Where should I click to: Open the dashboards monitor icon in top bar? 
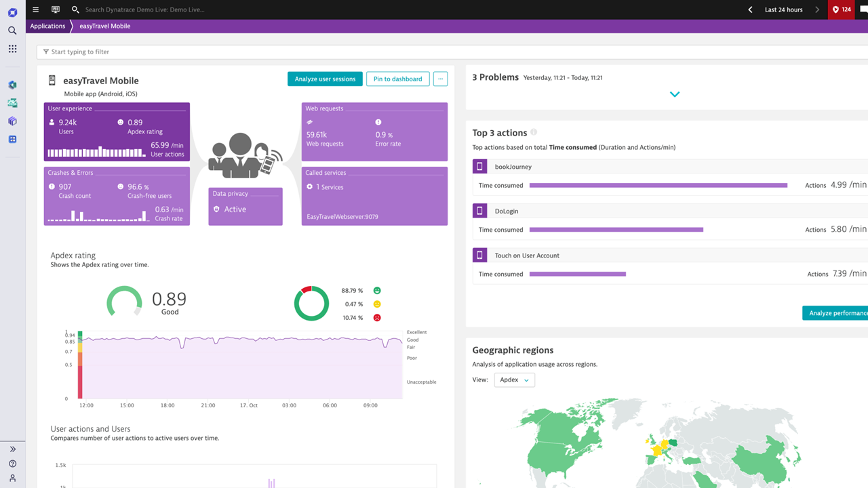pos(56,9)
